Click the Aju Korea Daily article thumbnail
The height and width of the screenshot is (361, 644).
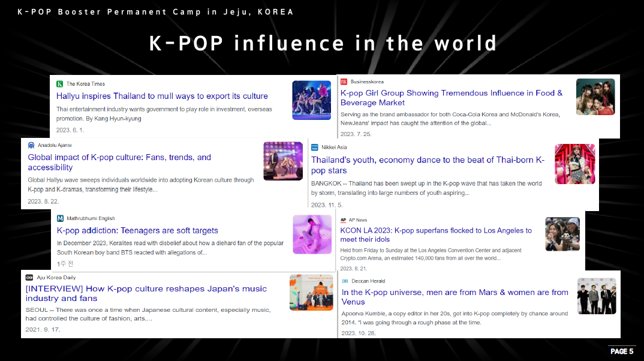(x=311, y=293)
